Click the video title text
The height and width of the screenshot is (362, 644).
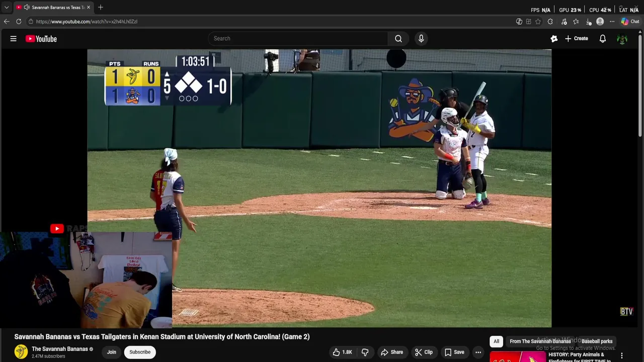tap(162, 337)
